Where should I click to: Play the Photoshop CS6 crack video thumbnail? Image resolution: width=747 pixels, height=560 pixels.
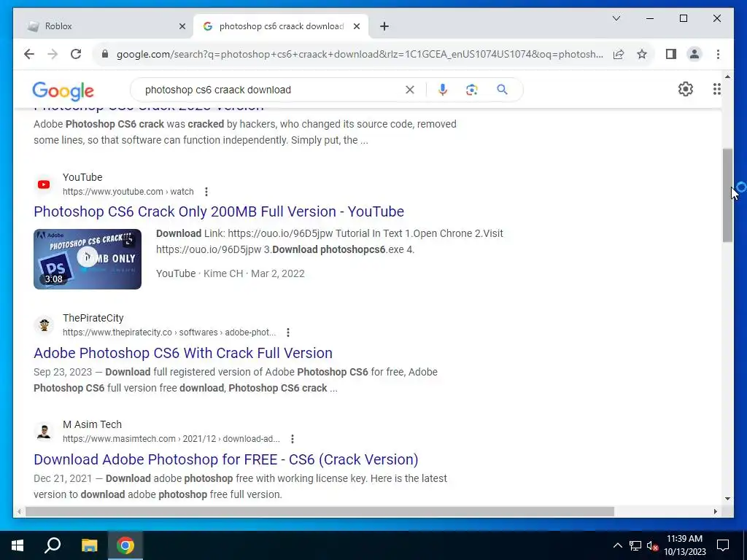click(x=88, y=259)
